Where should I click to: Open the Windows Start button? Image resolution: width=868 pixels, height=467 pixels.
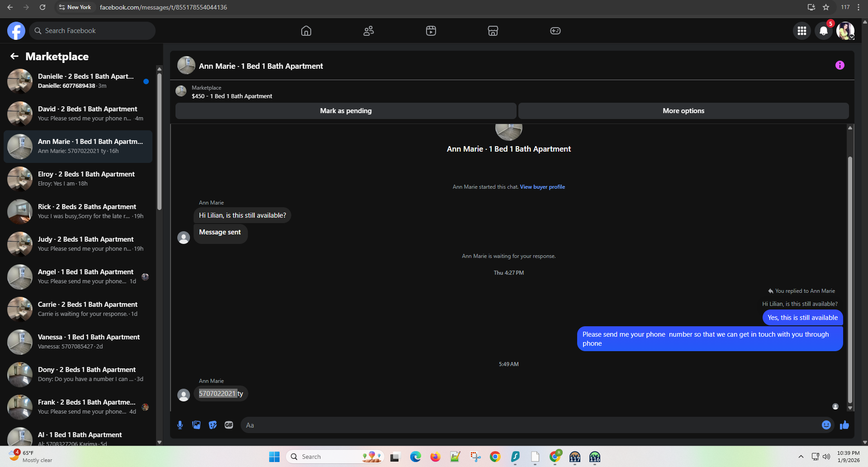275,457
